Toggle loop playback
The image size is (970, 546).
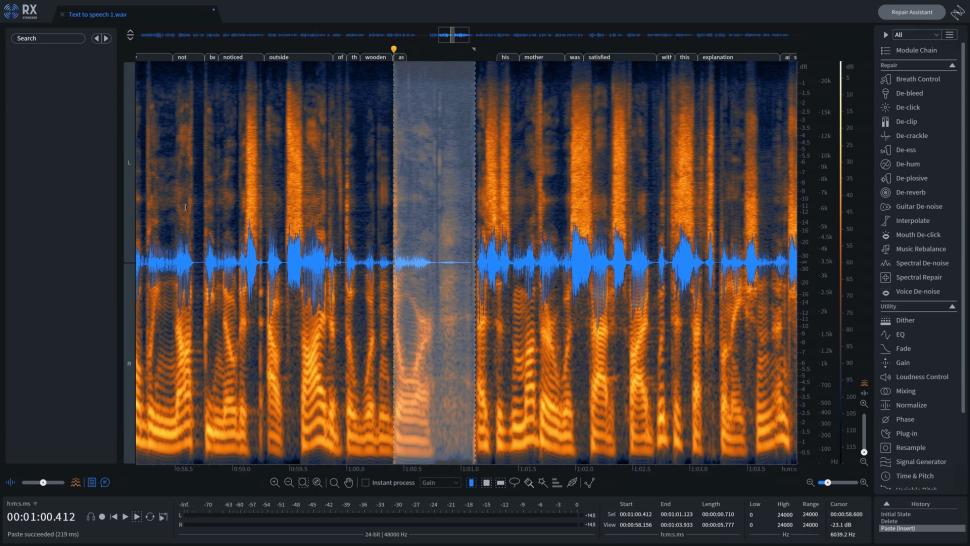150,517
